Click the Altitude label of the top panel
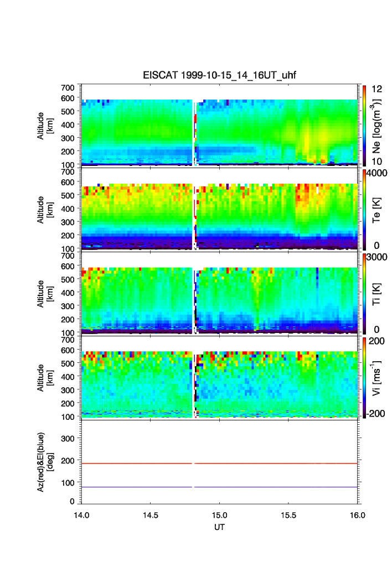Viewport: 392px width, 588px height. point(44,125)
